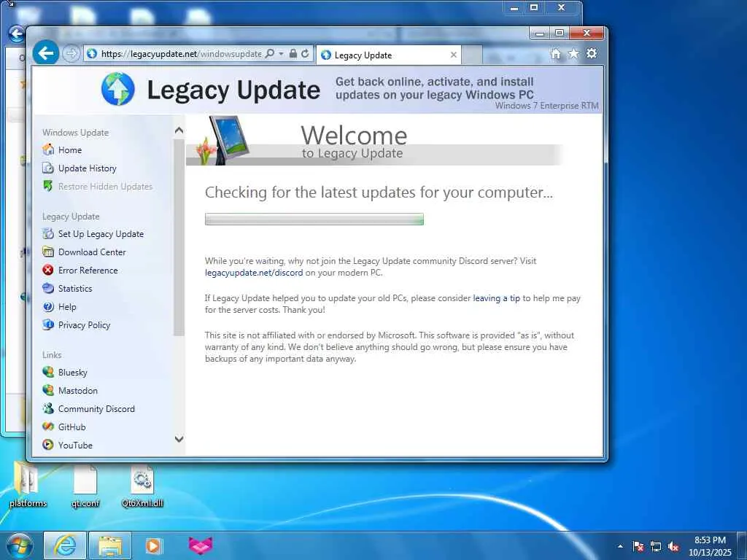Follow the leaving a tip link
Viewport: 747px width, 560px height.
point(496,298)
